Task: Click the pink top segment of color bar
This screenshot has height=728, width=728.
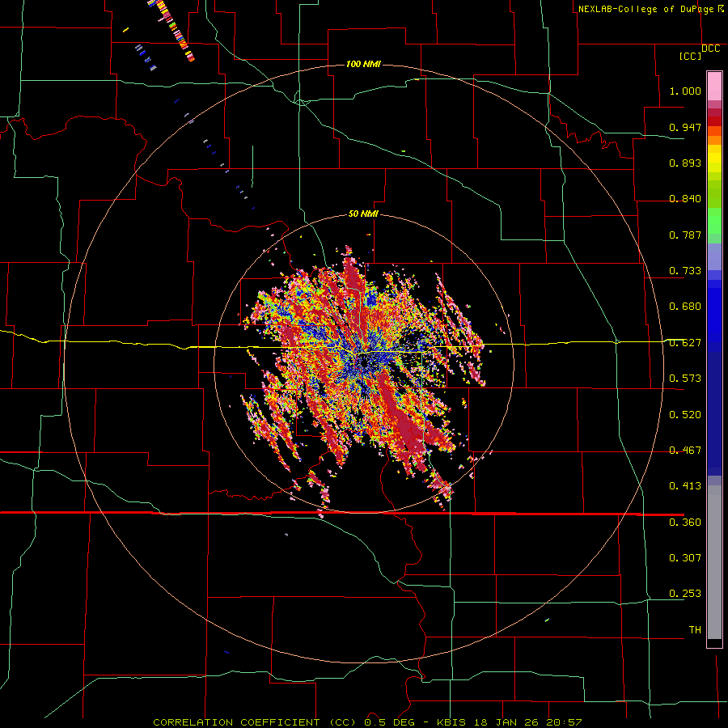Action: point(714,86)
